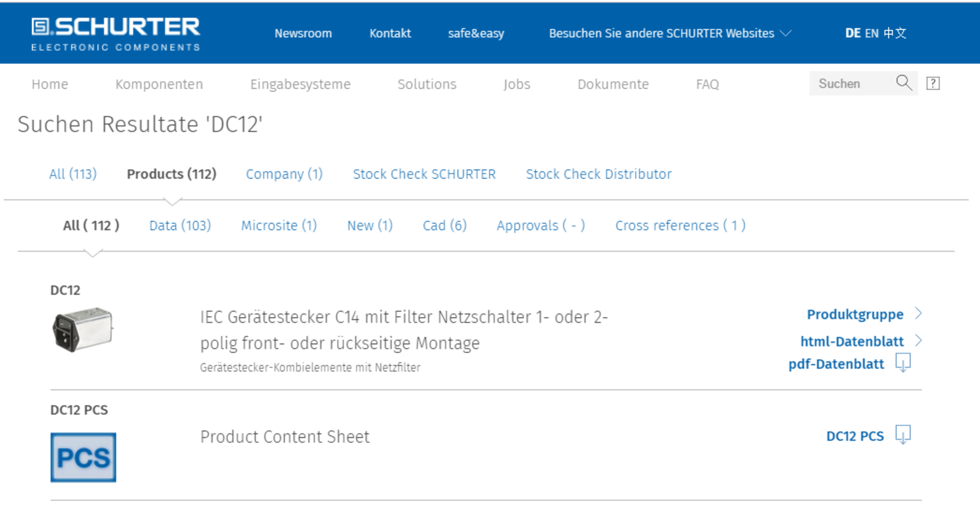This screenshot has height=511, width=980.
Task: Download the pdf-Datenblatt link
Action: click(x=836, y=364)
